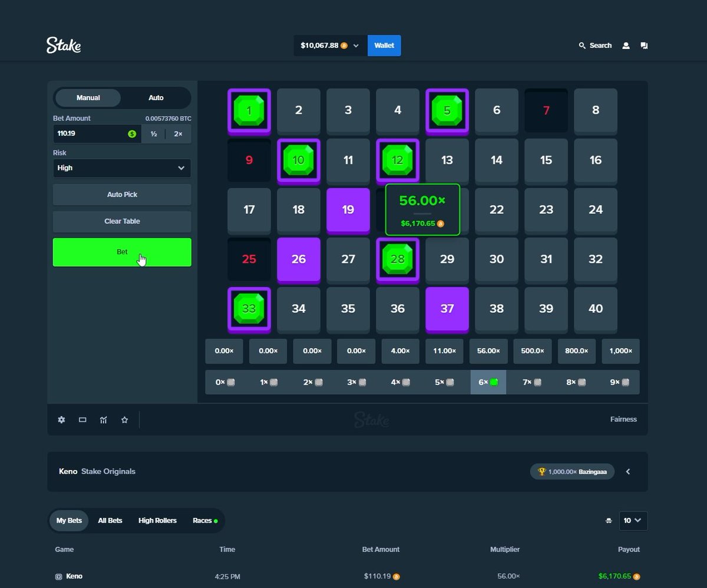Image resolution: width=707 pixels, height=588 pixels.
Task: Double the bet with 2× button
Action: pyautogui.click(x=178, y=134)
